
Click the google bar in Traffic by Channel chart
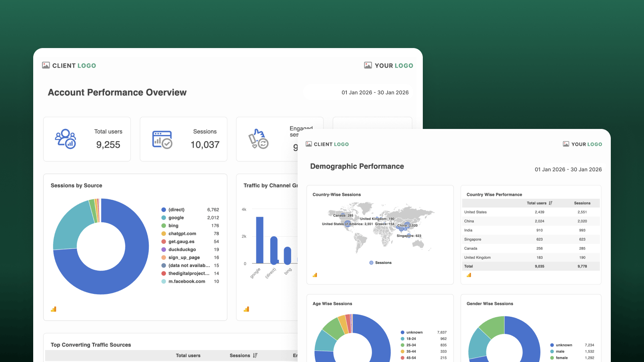pyautogui.click(x=260, y=240)
